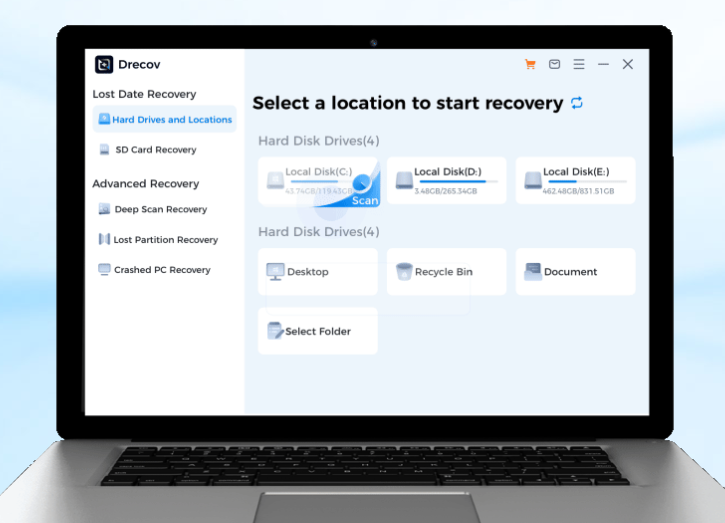Open Select Folder

318,331
